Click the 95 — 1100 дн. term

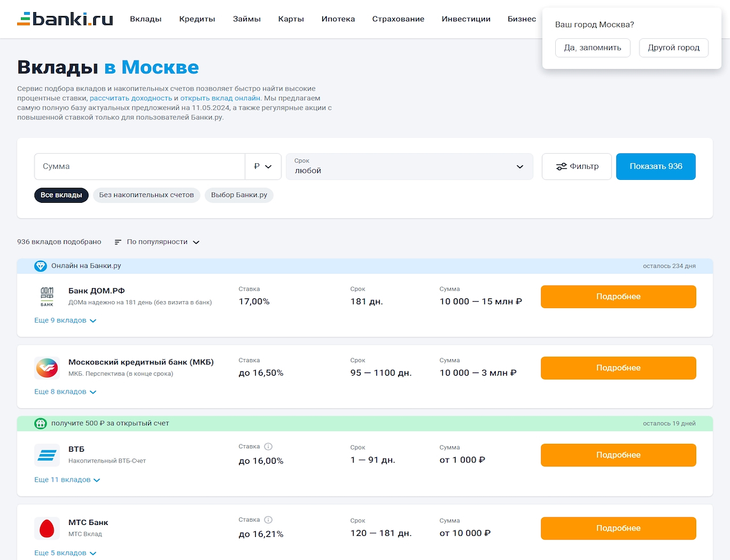point(381,373)
